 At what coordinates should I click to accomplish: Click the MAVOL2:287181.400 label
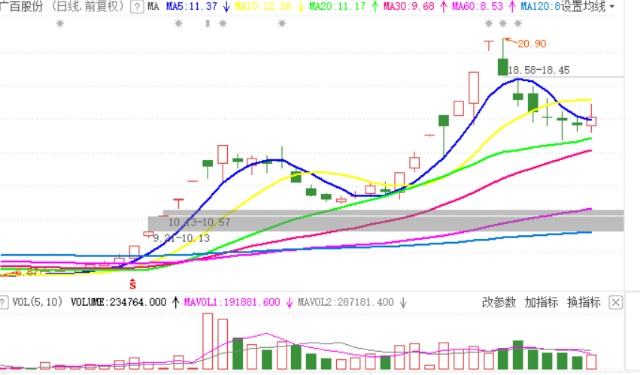[x=345, y=302]
